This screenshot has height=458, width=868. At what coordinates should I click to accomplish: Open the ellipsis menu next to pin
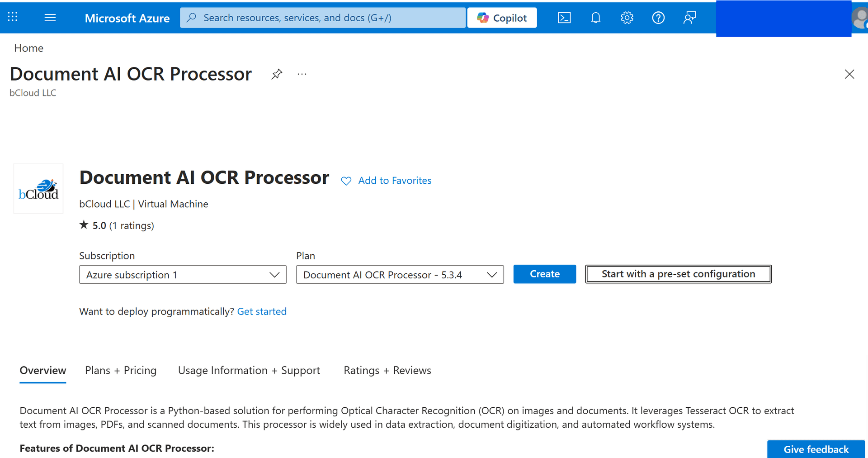pyautogui.click(x=302, y=74)
